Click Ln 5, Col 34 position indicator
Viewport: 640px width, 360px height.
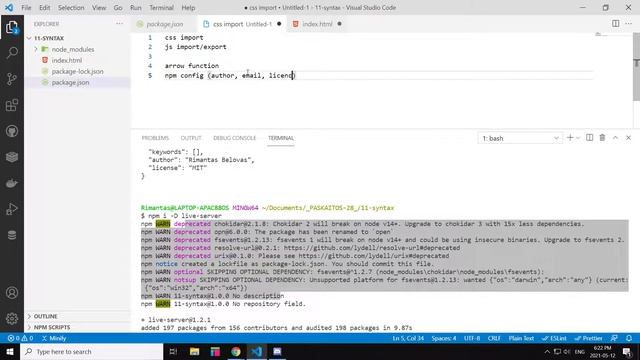(408, 338)
